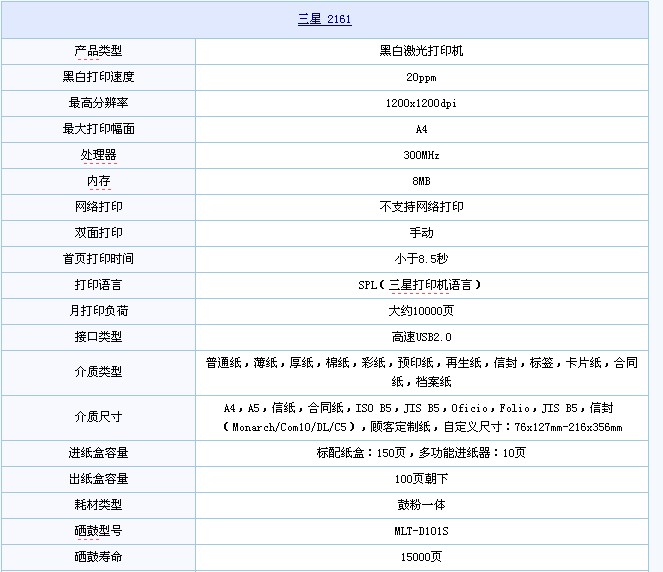Viewport: 663px width, 572px height.
Task: Select the 小于8.5秒 first page time
Action: [x=421, y=259]
